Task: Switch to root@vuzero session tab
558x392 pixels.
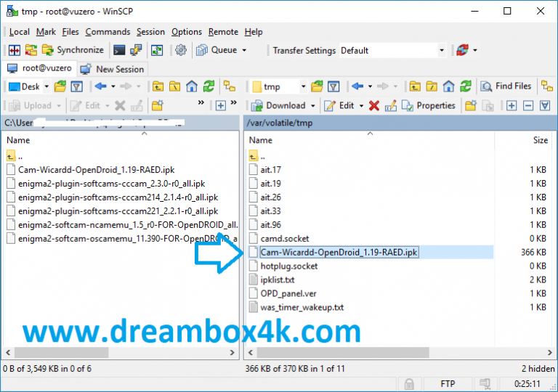Action: click(x=39, y=68)
